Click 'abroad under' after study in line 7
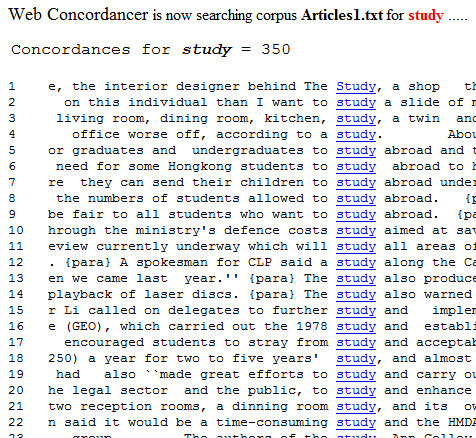Screen dimensions: 476x438 430,182
